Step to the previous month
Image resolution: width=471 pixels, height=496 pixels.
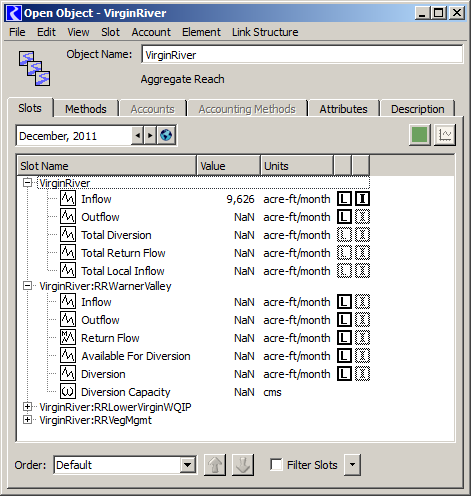tap(138, 136)
